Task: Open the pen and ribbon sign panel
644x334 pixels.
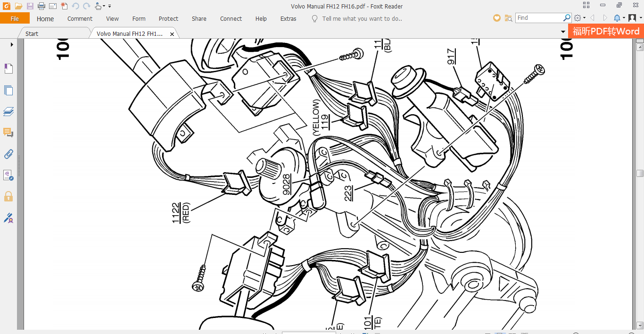Action: pyautogui.click(x=8, y=217)
